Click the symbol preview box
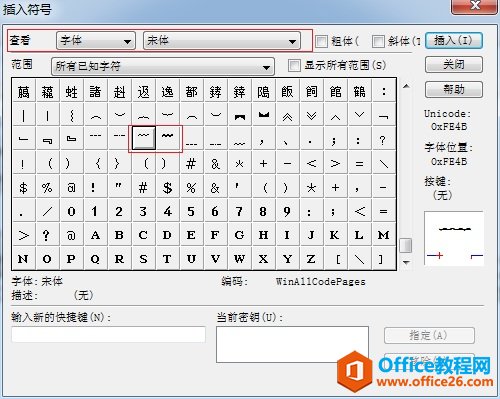The height and width of the screenshot is (399, 500). [x=454, y=238]
